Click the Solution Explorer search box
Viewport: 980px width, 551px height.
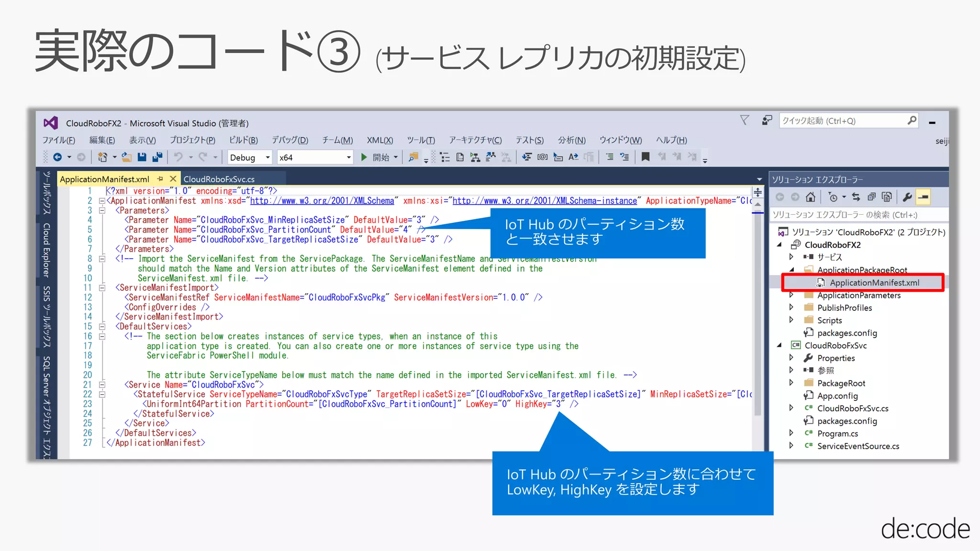tap(858, 215)
